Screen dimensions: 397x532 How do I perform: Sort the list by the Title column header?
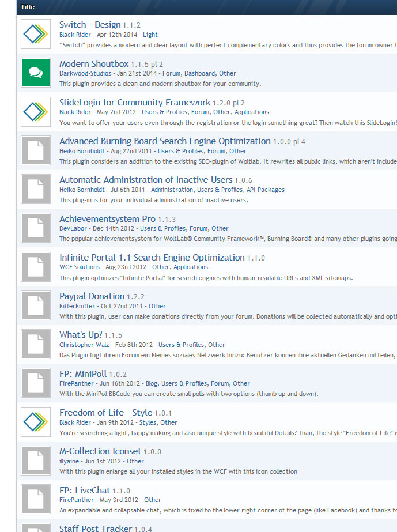28,7
